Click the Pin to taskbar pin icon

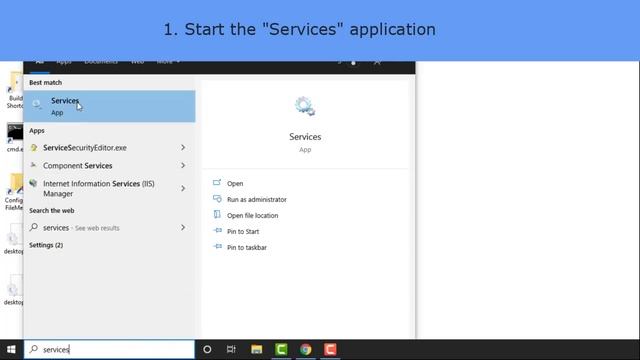coord(218,247)
